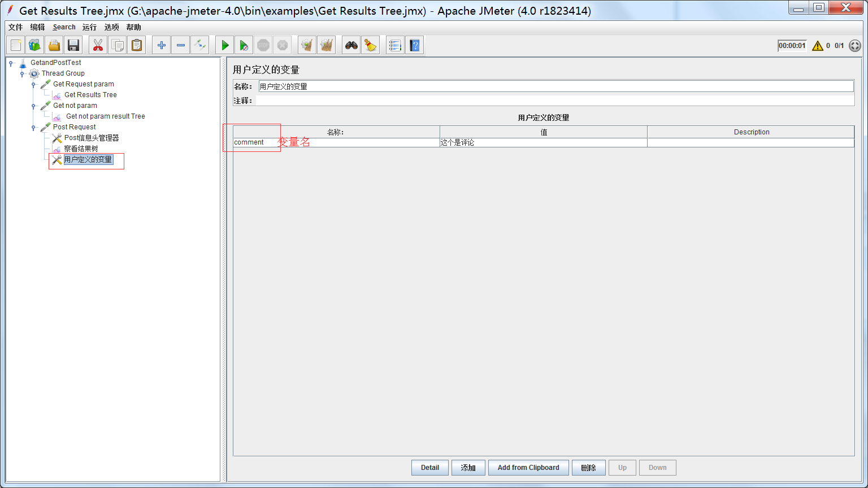Screen dimensions: 868x488
Task: Clear results with the broom icon
Action: 370,45
